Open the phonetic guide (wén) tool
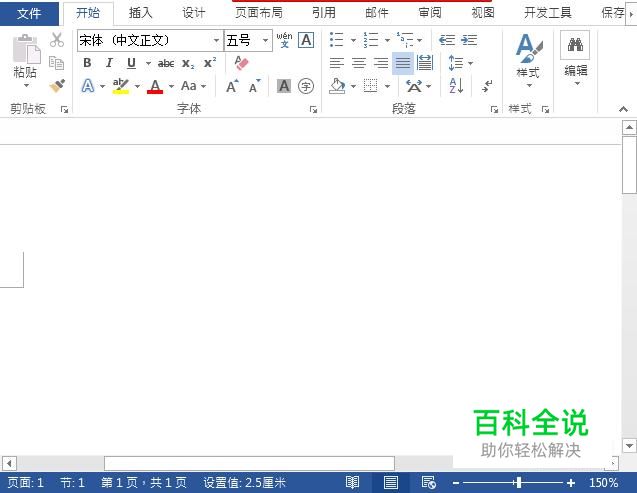Viewport: 637px width, 493px height. [284, 40]
